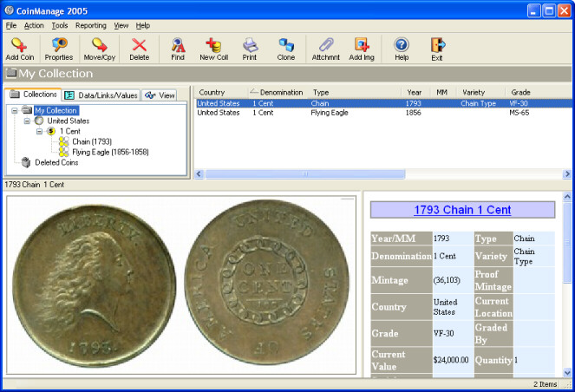575x392 pixels.
Task: Click the '2 Items' status bar text
Action: 545,384
